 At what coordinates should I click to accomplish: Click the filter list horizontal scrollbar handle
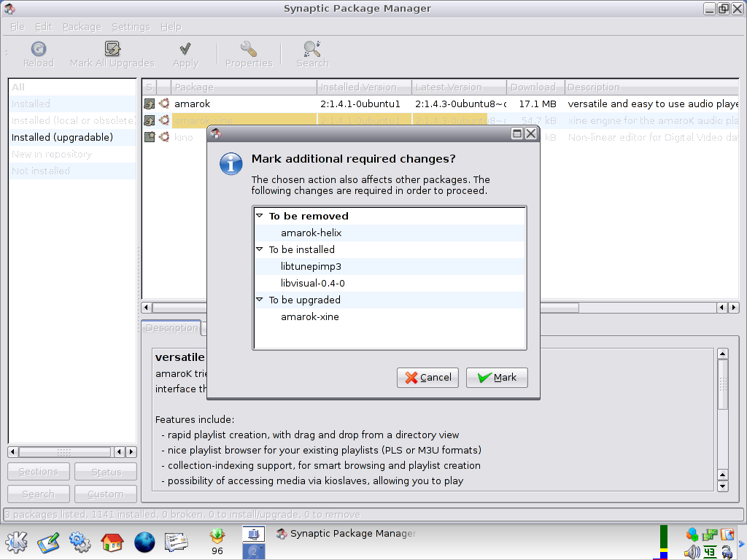(64, 451)
